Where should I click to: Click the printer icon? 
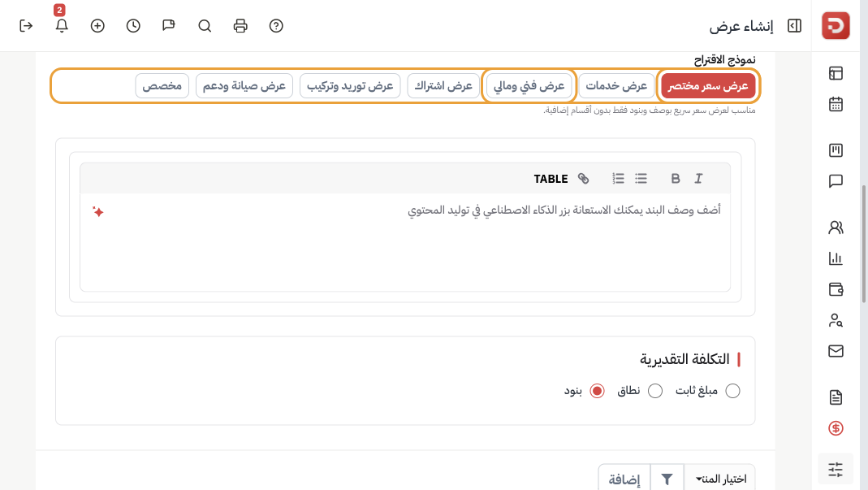pos(240,26)
